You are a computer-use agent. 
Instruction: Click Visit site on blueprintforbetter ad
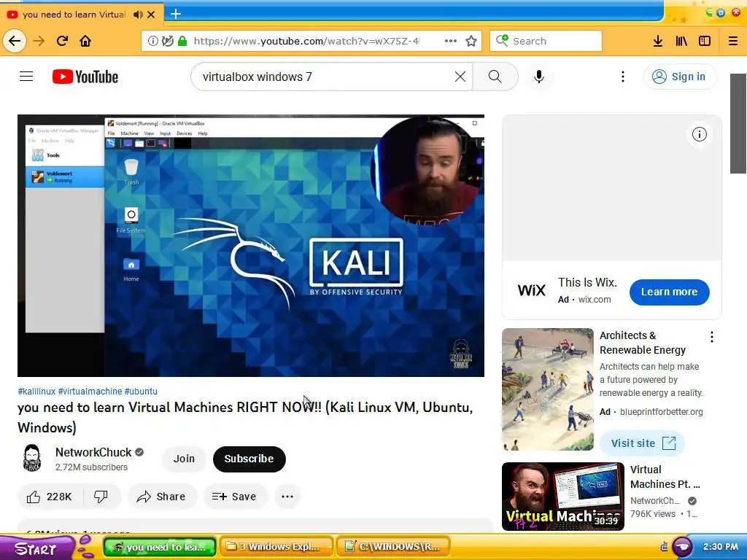[x=643, y=443]
